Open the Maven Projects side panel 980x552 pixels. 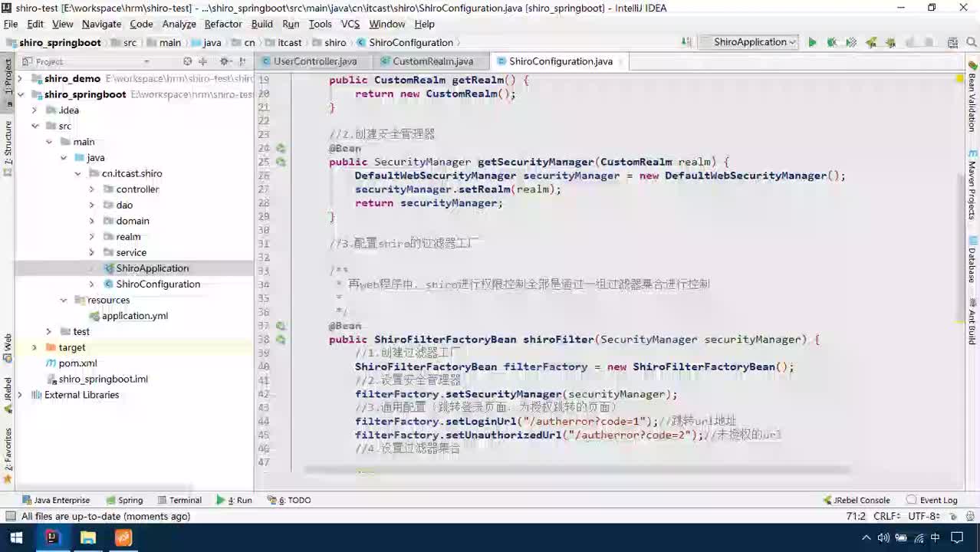pos(972,186)
